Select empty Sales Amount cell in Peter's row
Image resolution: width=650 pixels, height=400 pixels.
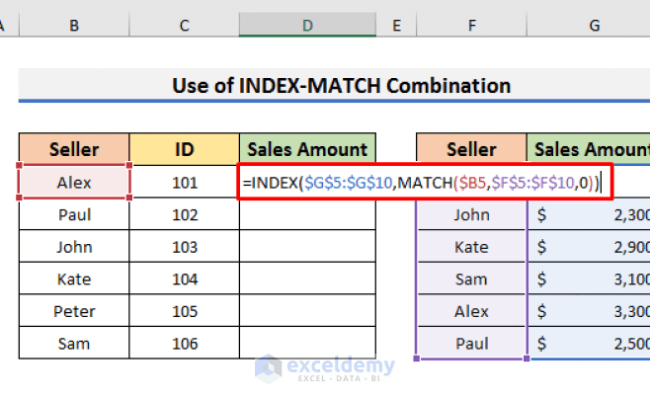pyautogui.click(x=308, y=311)
